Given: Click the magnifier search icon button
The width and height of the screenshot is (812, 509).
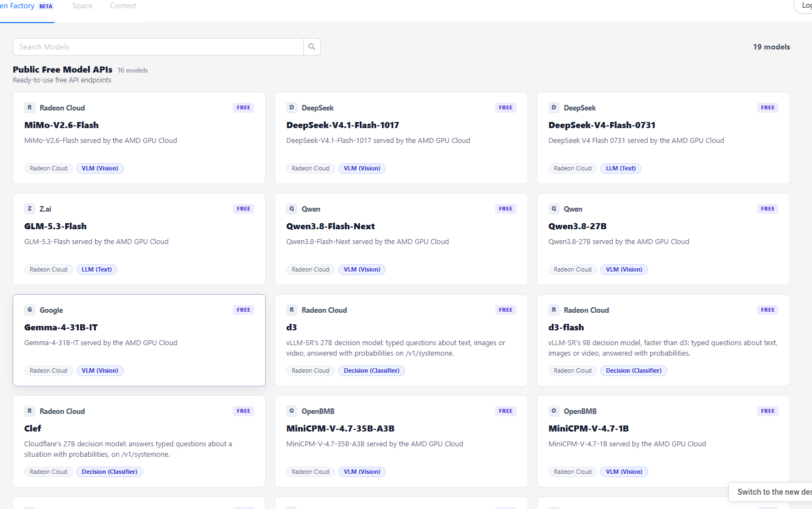Looking at the screenshot, I should pos(312,47).
